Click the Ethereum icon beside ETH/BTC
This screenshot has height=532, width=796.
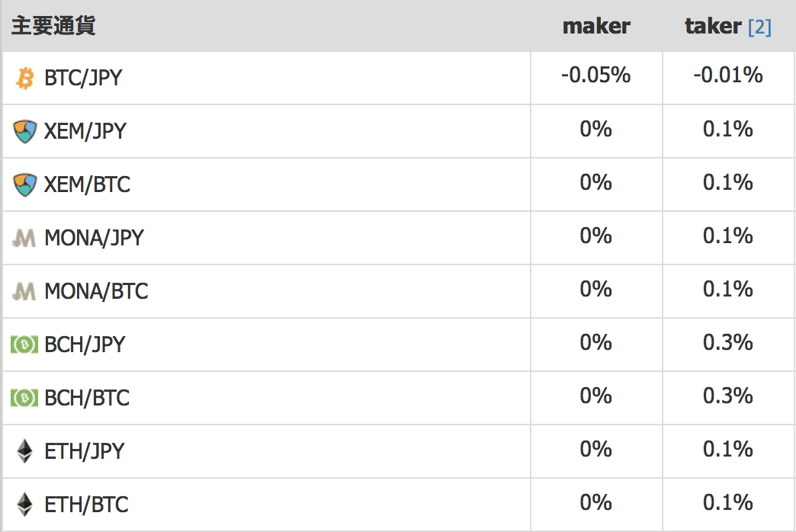click(25, 505)
